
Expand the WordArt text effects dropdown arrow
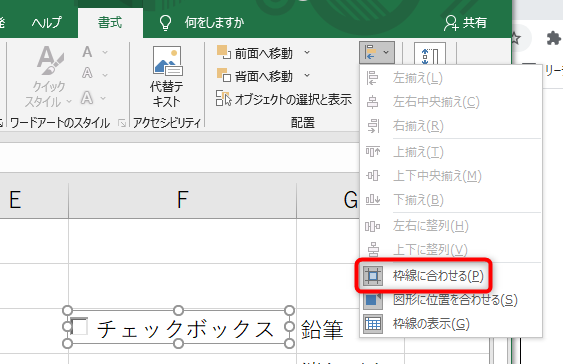click(103, 98)
